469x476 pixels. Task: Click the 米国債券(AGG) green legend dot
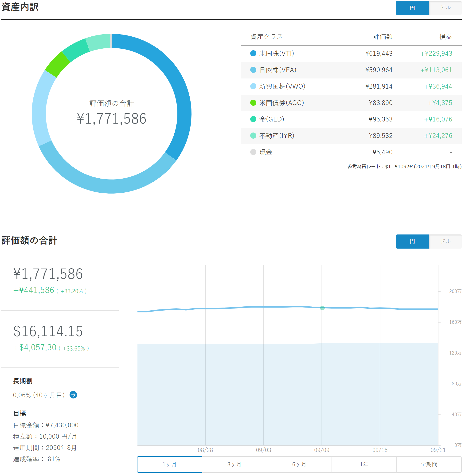(254, 103)
